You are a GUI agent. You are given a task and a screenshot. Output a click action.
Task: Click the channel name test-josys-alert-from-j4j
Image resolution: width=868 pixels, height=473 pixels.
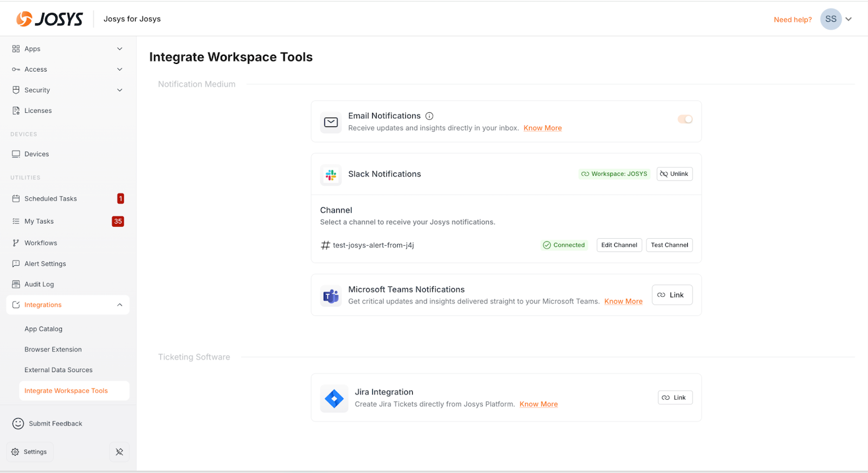(373, 245)
